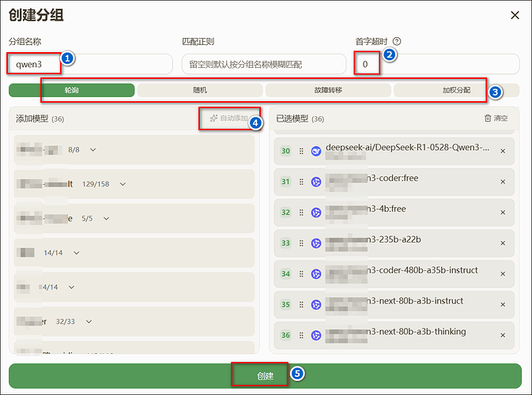Image resolution: width=532 pixels, height=395 pixels.
Task: Click model name n3-next-80b-a3b-thinking
Action: click(417, 332)
